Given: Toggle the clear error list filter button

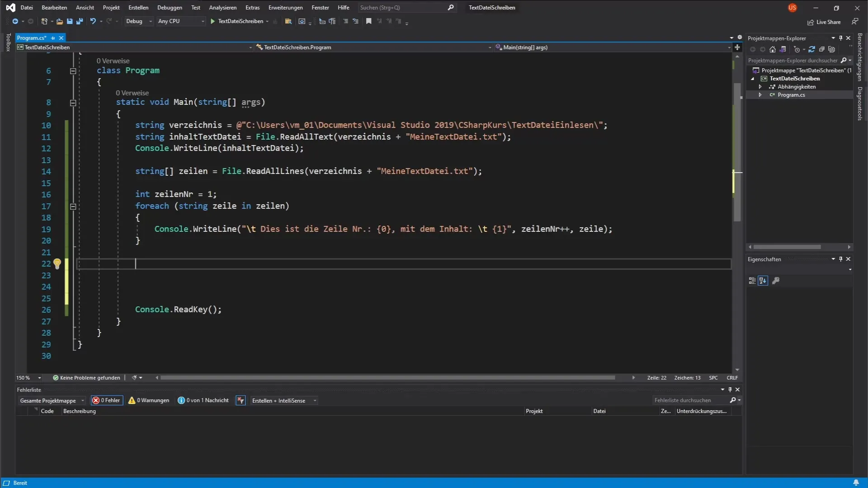Looking at the screenshot, I should tap(241, 400).
